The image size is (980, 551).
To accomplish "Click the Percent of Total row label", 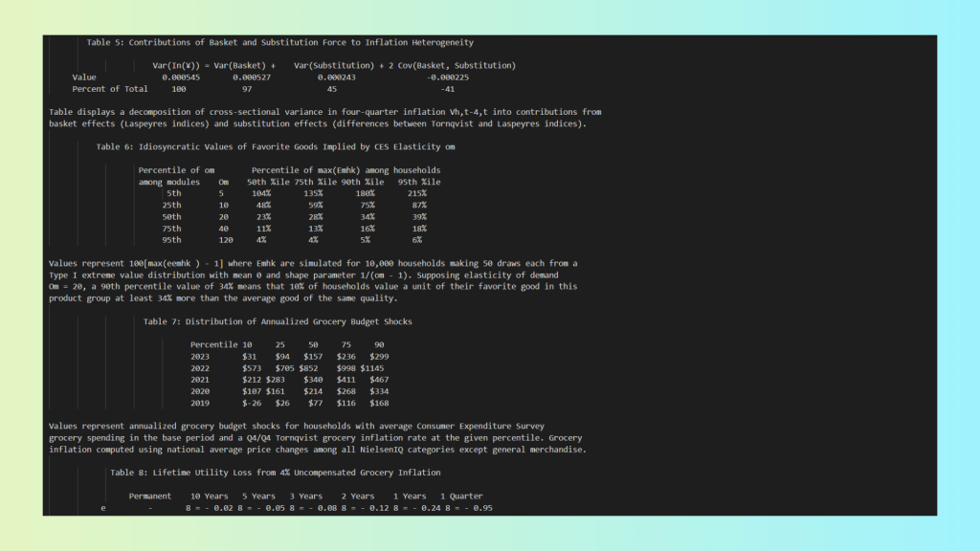I will pyautogui.click(x=110, y=88).
